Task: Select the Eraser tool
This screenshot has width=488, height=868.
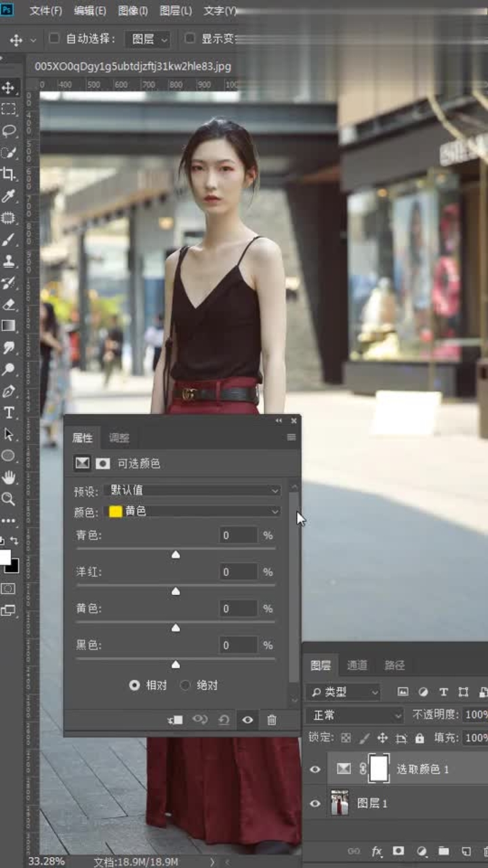Action: pos(9,304)
